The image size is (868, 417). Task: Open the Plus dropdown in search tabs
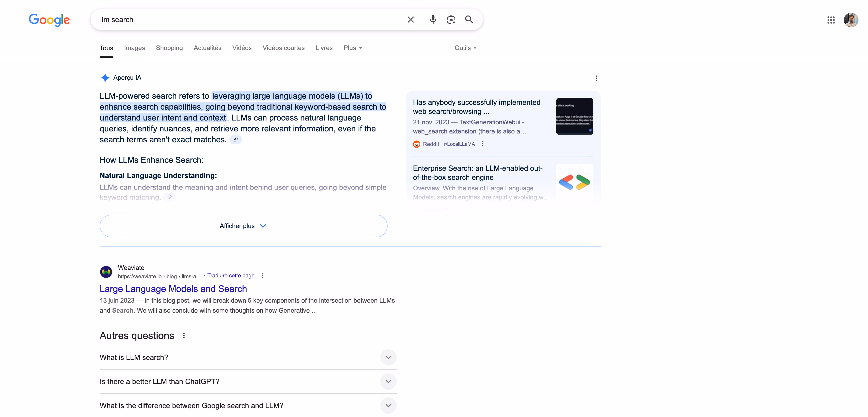[x=352, y=48]
